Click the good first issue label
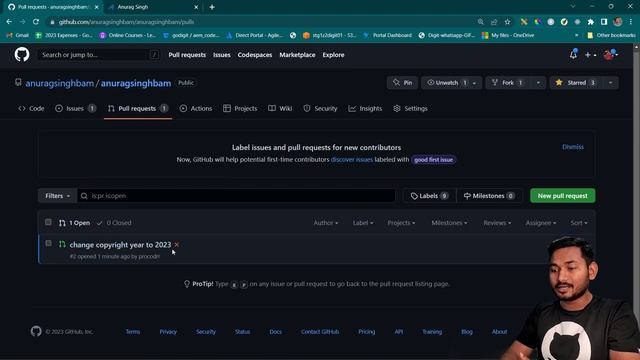The width and height of the screenshot is (640, 360). click(433, 160)
